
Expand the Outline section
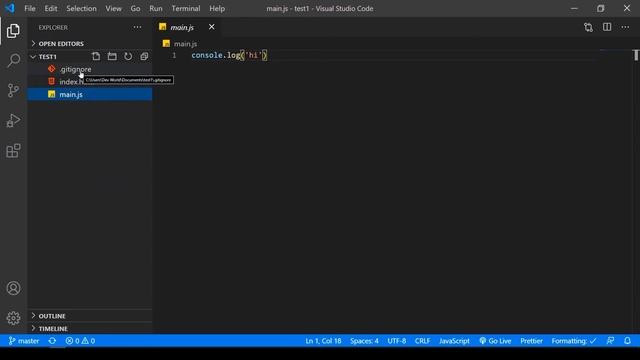point(90,316)
